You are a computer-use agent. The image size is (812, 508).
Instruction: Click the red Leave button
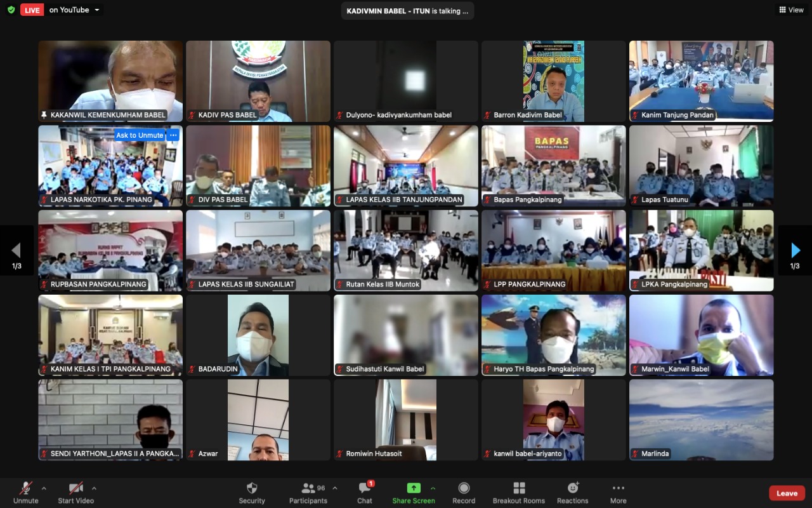click(787, 493)
